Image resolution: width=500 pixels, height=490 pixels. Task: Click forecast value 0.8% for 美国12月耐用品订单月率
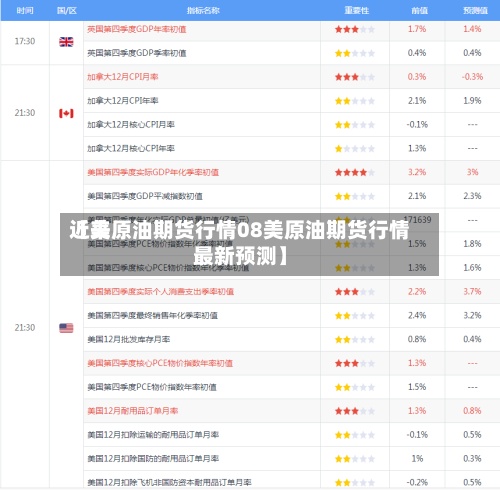(472, 411)
